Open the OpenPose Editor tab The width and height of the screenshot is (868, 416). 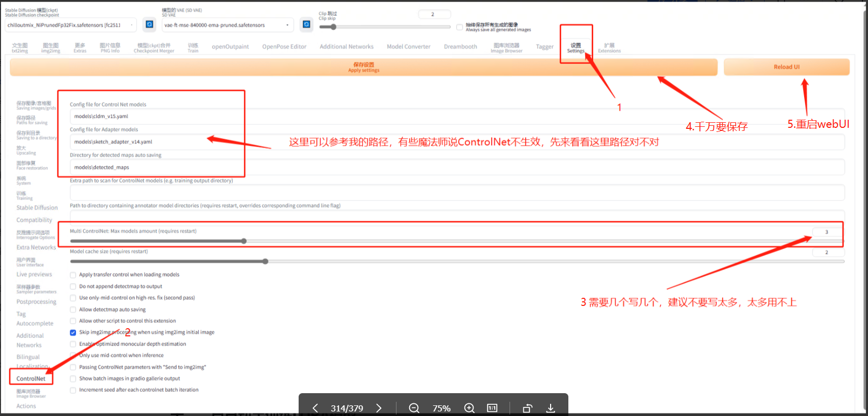284,47
